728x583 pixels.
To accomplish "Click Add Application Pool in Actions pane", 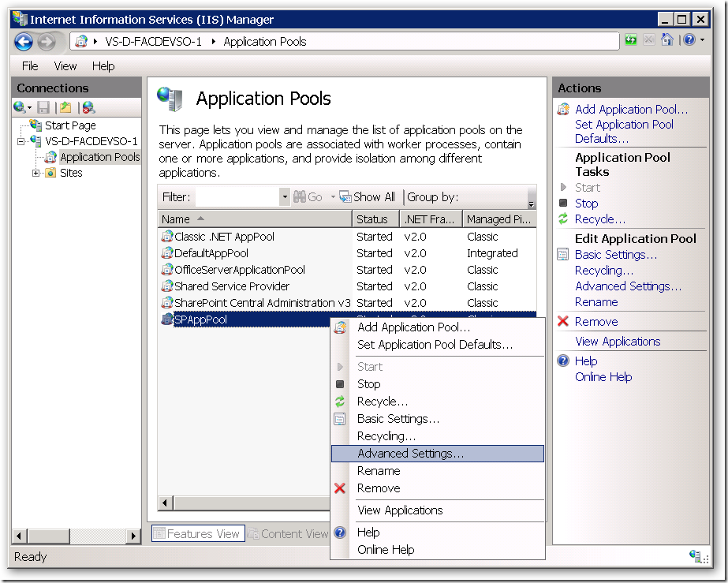I will pos(632,110).
